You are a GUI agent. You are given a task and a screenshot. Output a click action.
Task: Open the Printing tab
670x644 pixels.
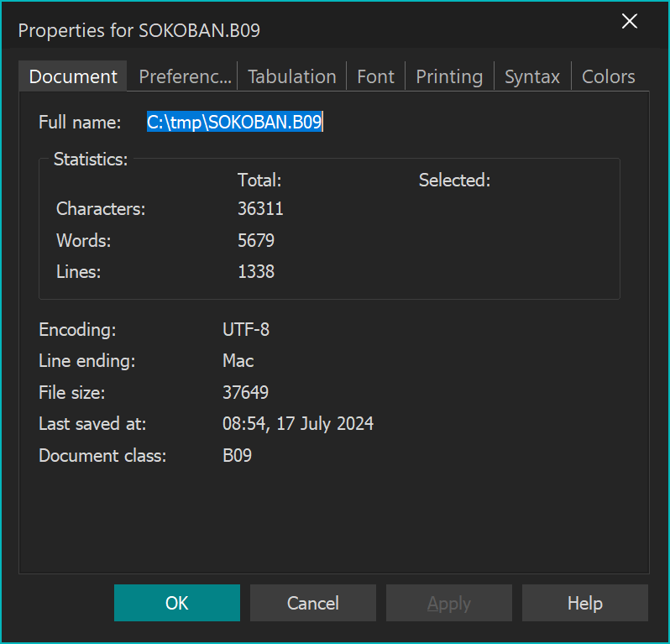(x=449, y=76)
